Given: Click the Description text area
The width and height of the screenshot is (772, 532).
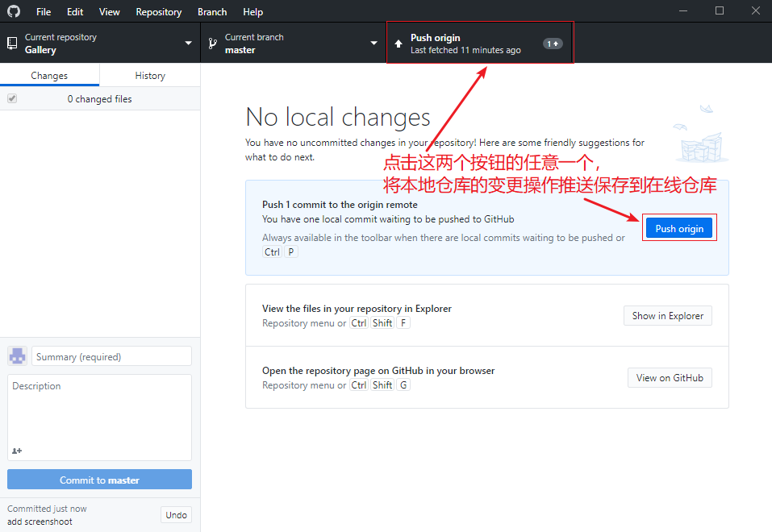Looking at the screenshot, I should tap(99, 418).
